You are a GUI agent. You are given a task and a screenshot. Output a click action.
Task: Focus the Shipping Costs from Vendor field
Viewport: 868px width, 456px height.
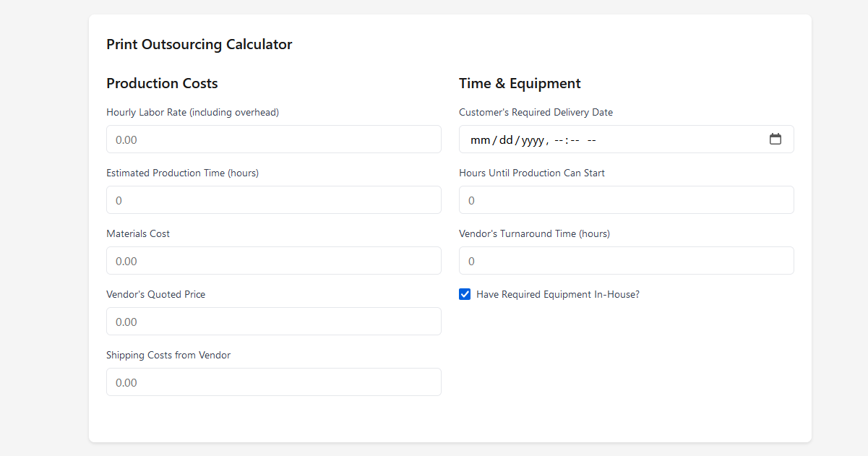[x=273, y=382]
